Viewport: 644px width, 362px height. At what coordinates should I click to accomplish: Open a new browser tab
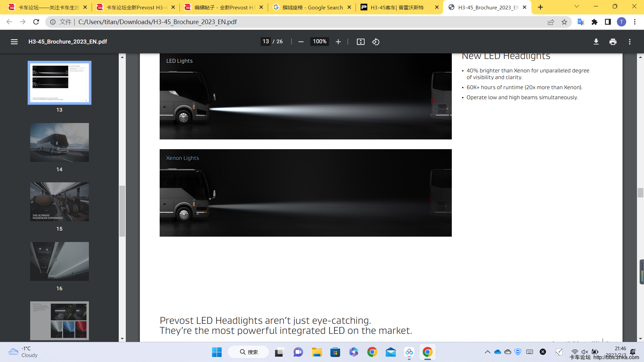pos(540,7)
